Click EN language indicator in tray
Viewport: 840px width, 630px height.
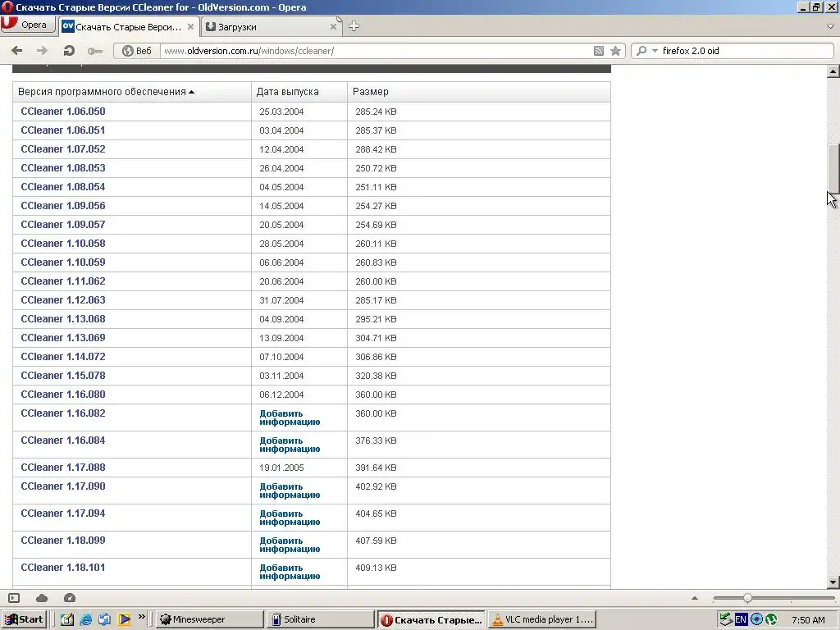(x=741, y=619)
